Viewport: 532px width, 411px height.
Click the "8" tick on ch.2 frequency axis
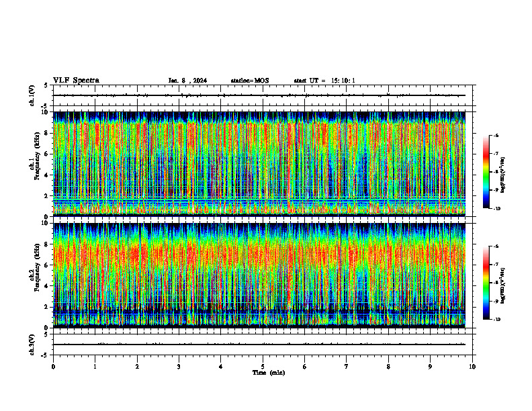pyautogui.click(x=47, y=244)
